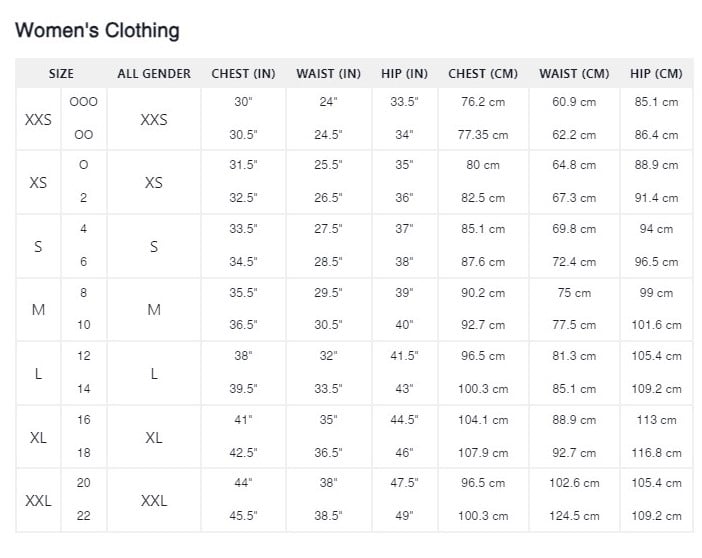
Task: Click the 124.5 cm waist value
Action: tap(574, 516)
